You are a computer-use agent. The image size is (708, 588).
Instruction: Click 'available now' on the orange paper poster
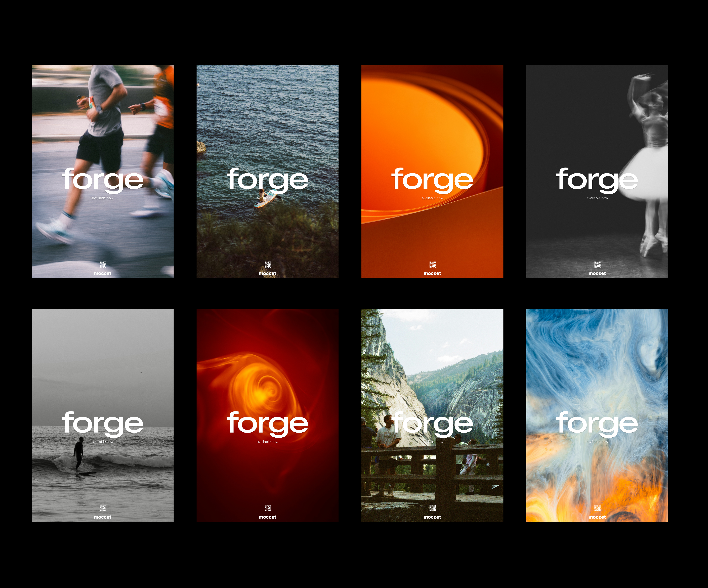point(432,198)
